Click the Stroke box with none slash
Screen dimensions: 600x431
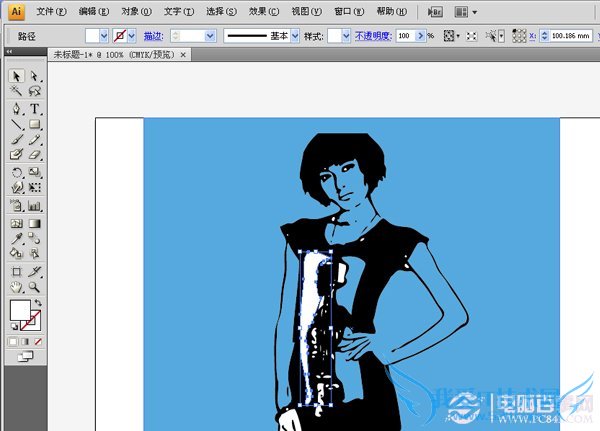point(35,325)
